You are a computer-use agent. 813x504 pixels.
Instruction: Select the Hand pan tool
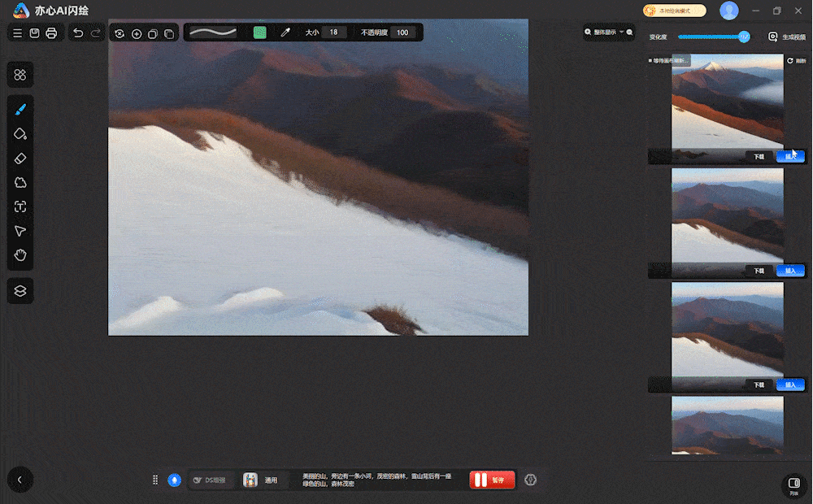(20, 255)
